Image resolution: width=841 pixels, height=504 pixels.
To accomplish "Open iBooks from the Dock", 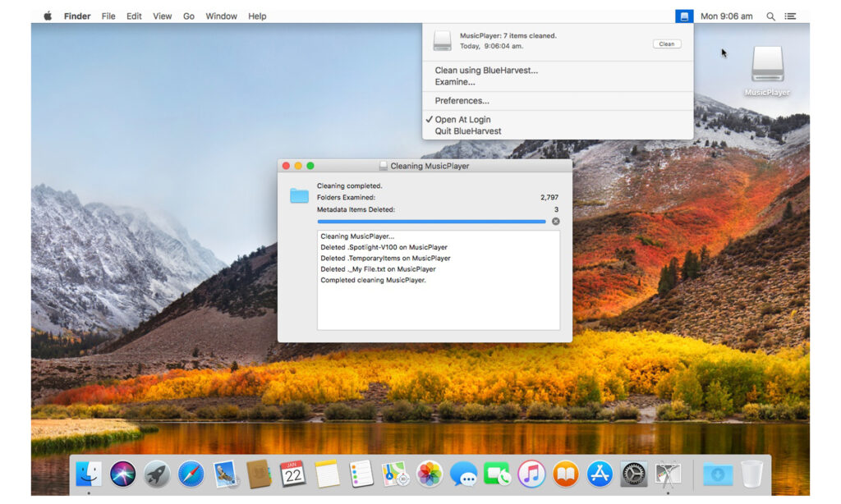I will 565,474.
